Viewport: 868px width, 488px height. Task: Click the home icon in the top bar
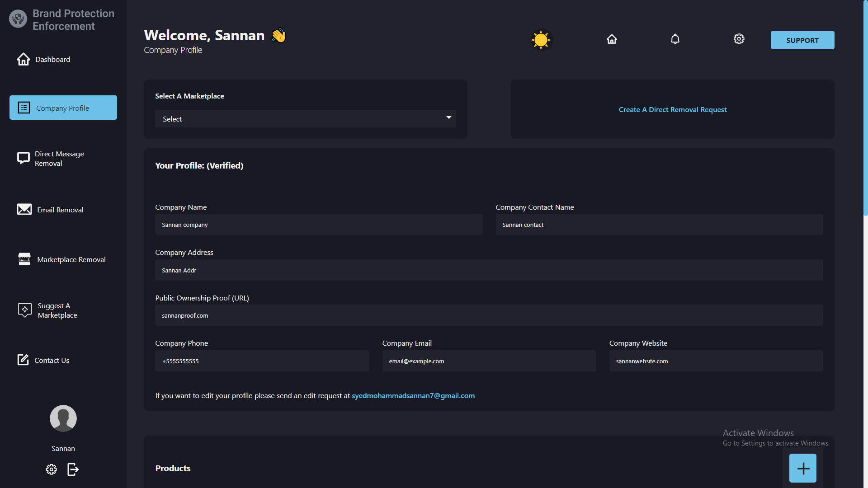(612, 39)
